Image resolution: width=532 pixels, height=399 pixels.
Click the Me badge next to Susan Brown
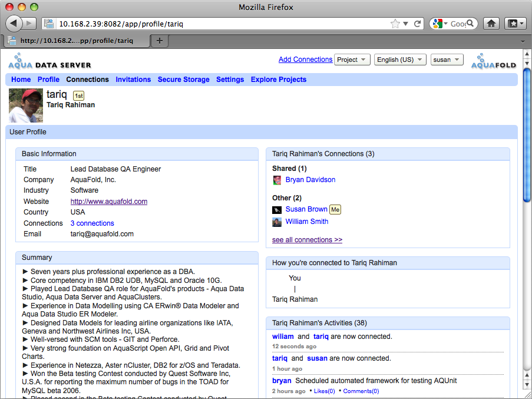335,210
